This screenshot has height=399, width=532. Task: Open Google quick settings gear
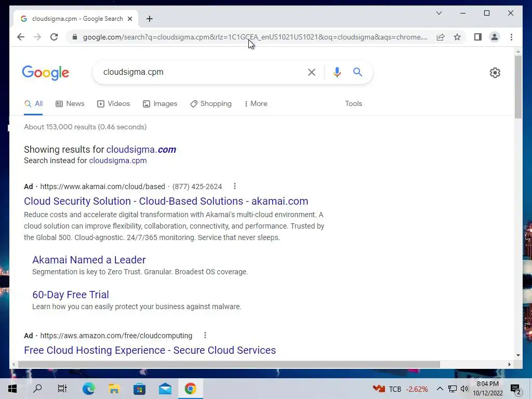tap(495, 73)
